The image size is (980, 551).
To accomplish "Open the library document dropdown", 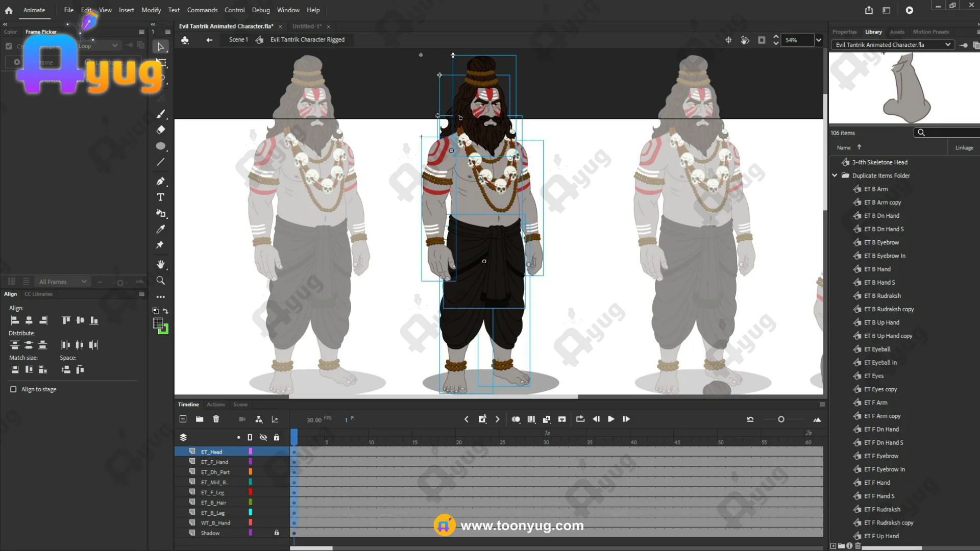I will [x=947, y=45].
